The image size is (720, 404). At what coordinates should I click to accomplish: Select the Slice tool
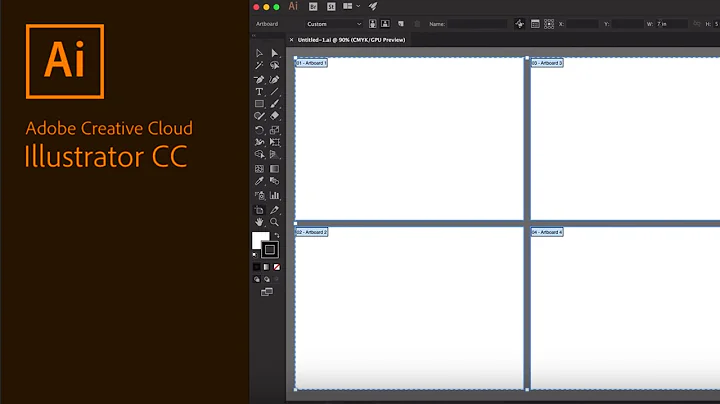(x=275, y=210)
